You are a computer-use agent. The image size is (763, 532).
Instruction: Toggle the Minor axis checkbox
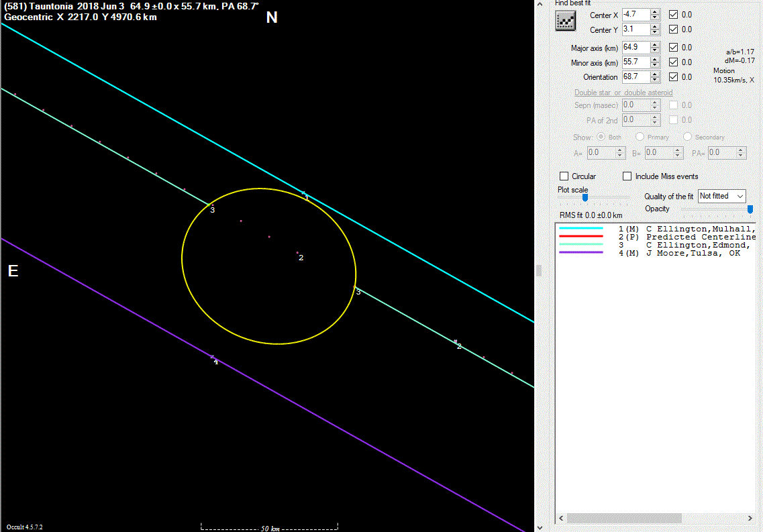pos(674,62)
